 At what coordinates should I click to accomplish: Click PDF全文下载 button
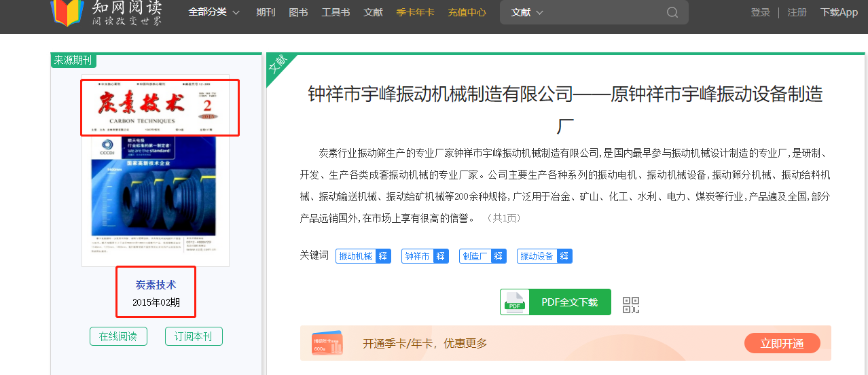tap(556, 302)
